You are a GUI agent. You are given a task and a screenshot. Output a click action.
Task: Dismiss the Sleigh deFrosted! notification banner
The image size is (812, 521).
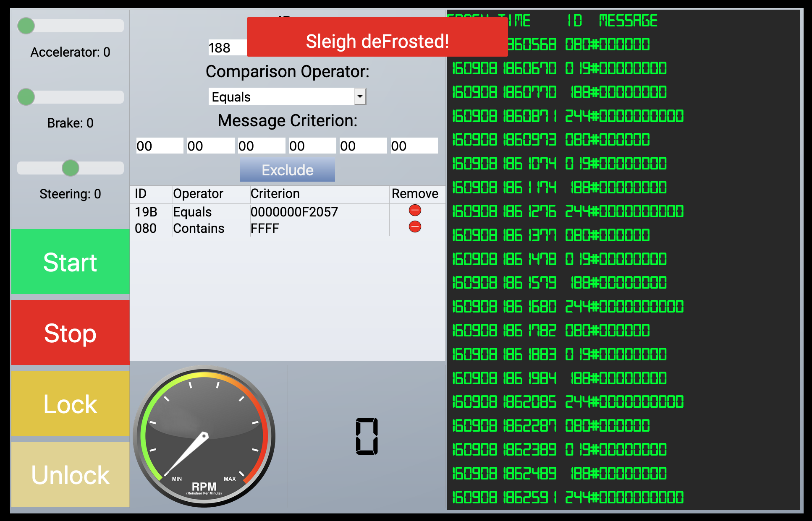pos(377,37)
